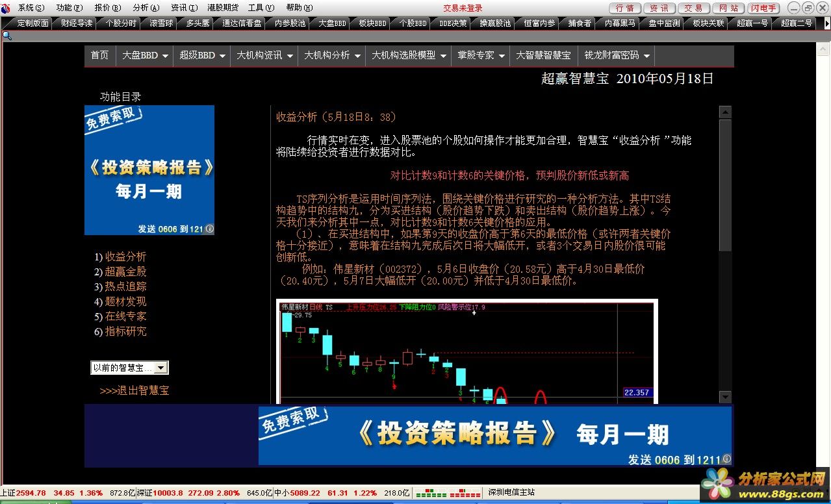The height and width of the screenshot is (504, 831).
Task: Open the 工具(V) menu
Action: point(260,8)
